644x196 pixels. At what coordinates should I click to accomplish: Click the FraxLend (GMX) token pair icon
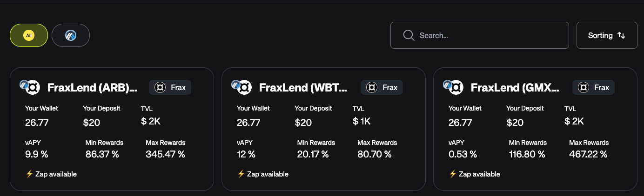(x=455, y=87)
